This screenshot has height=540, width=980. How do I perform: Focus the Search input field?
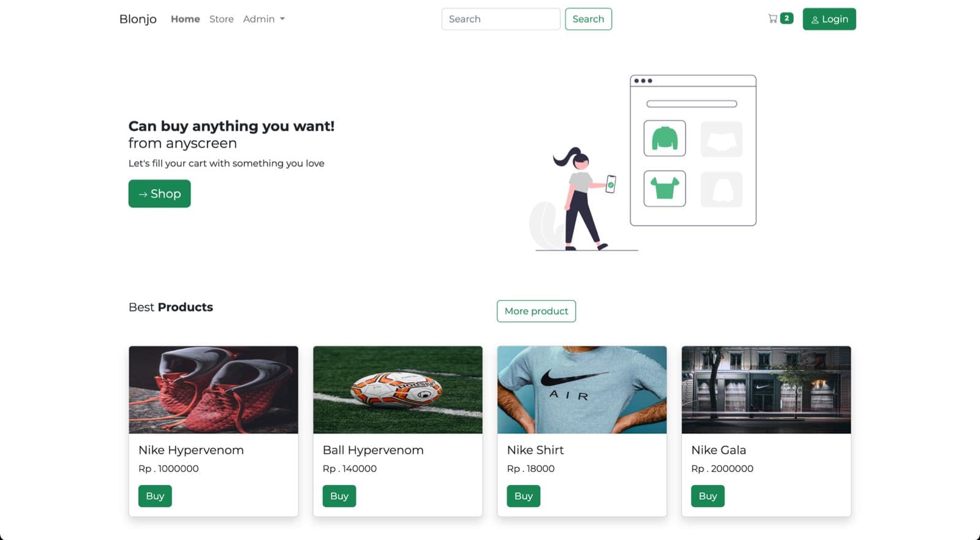[501, 19]
